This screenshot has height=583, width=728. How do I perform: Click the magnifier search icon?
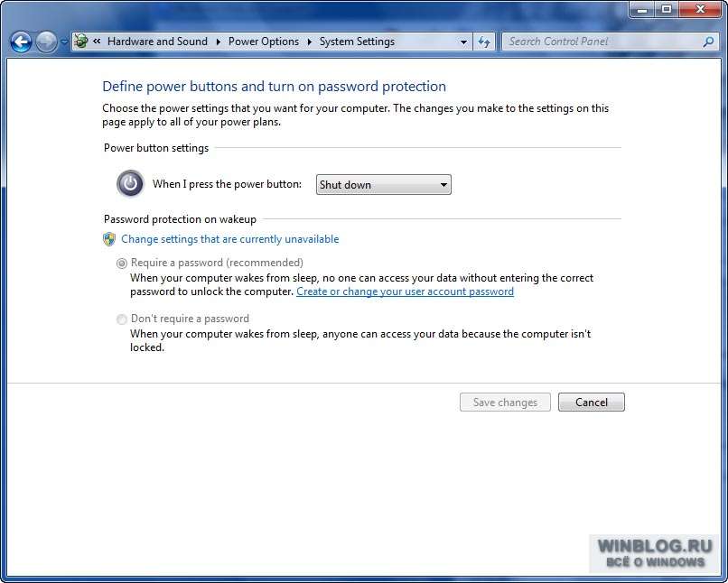tap(708, 42)
